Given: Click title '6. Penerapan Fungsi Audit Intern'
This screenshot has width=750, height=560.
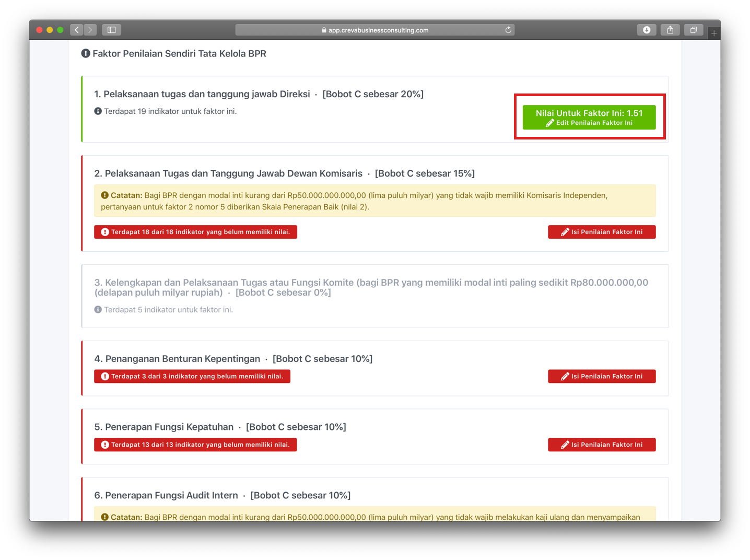Looking at the screenshot, I should pyautogui.click(x=166, y=495).
